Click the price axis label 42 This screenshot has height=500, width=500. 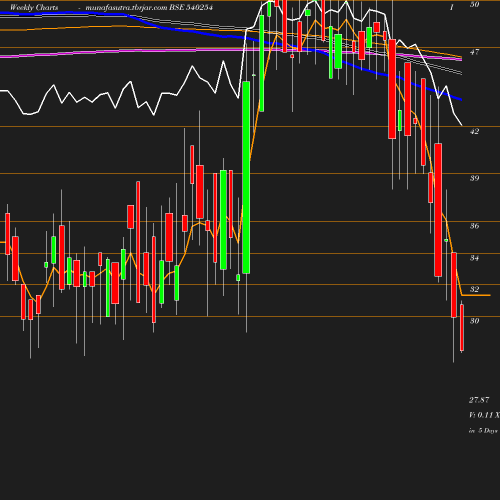(x=474, y=132)
